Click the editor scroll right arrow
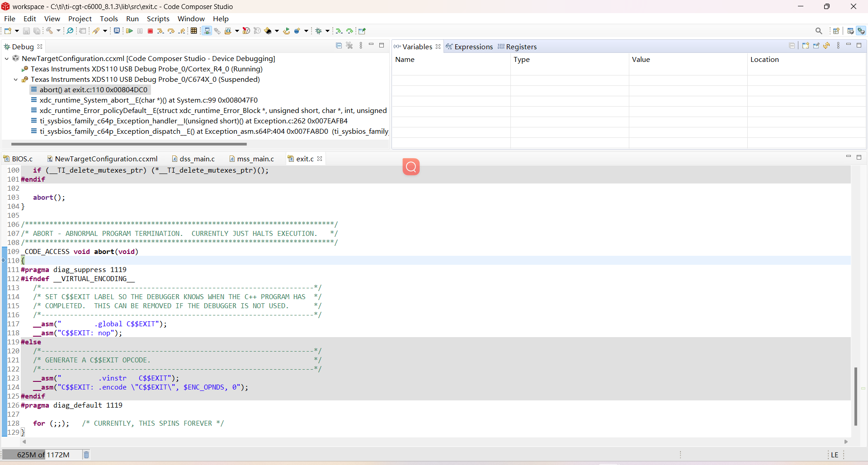868x465 pixels. click(x=846, y=442)
